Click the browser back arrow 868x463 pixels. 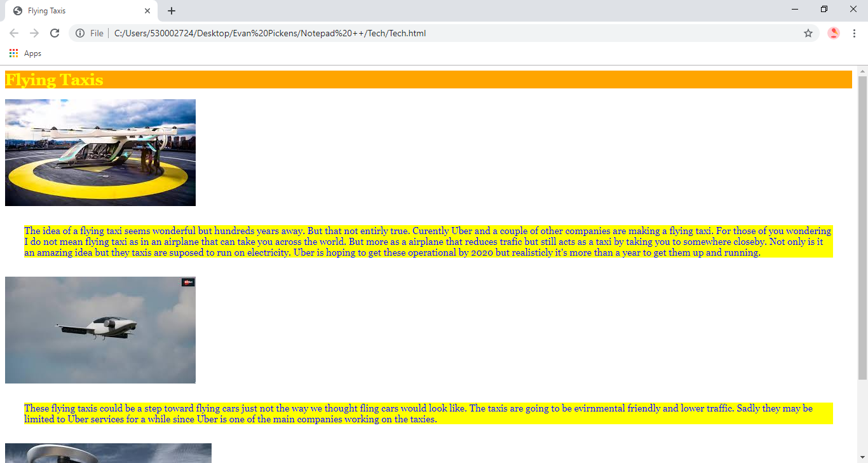tap(14, 33)
